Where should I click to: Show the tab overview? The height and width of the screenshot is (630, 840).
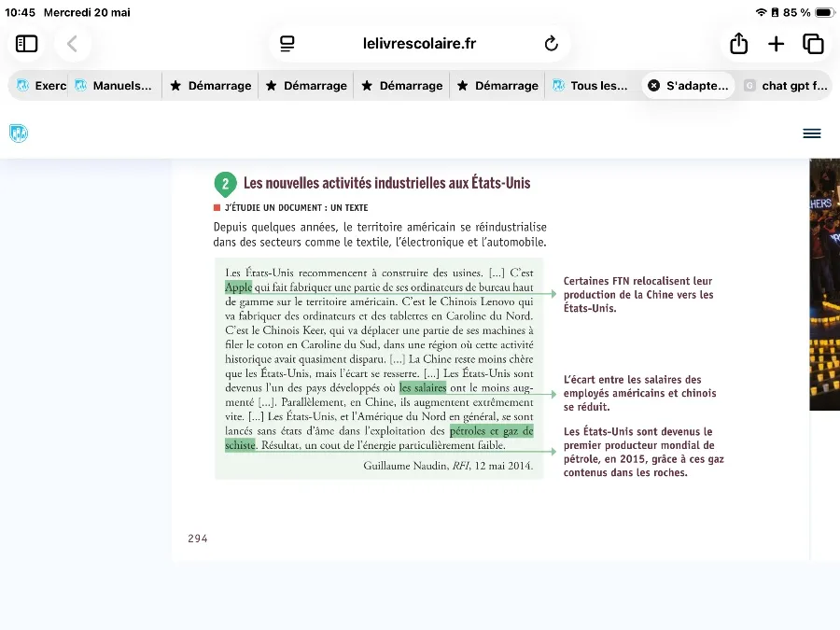813,43
